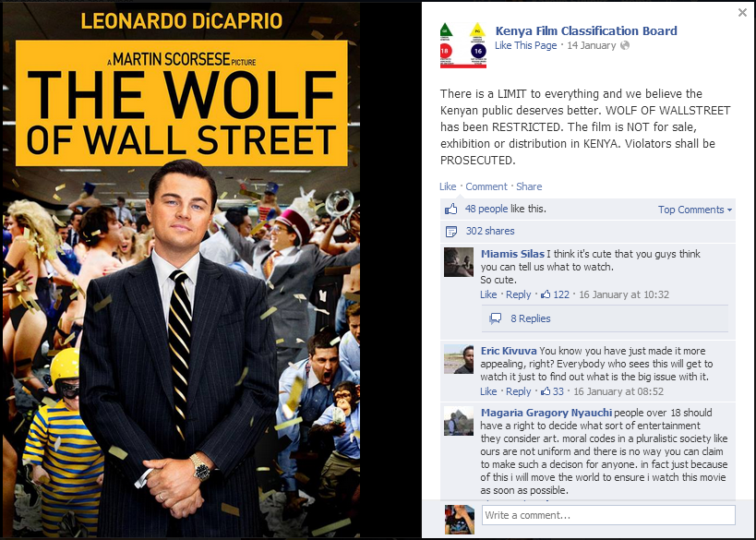Image resolution: width=756 pixels, height=540 pixels.
Task: Click the globe privacy icon next to 14 January
Action: tap(625, 45)
